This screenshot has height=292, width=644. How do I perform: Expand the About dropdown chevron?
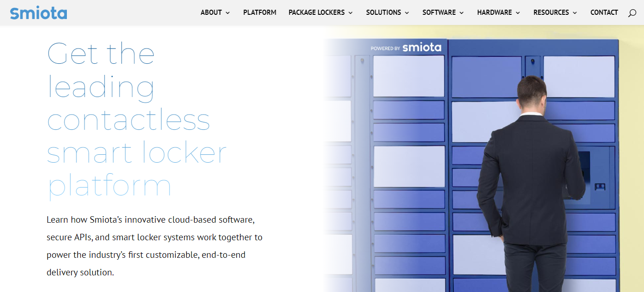(x=228, y=13)
